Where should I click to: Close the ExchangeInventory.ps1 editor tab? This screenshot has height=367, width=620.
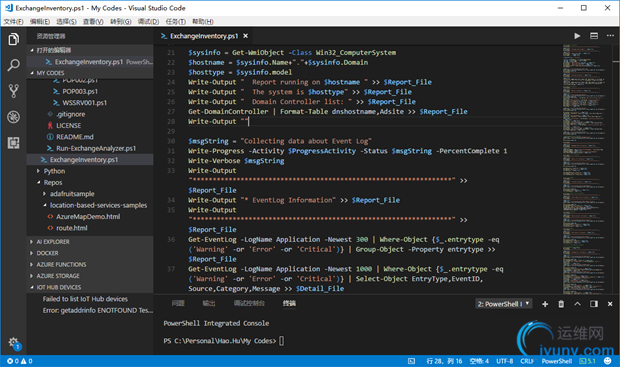(246, 36)
